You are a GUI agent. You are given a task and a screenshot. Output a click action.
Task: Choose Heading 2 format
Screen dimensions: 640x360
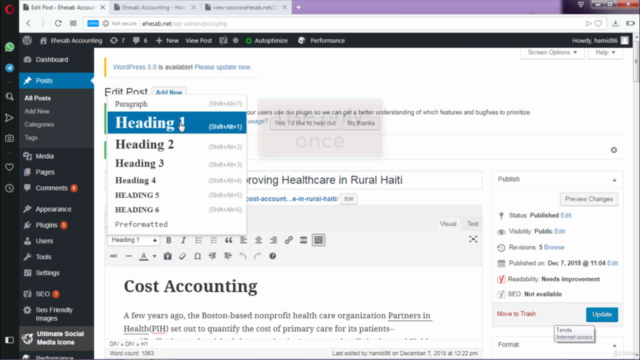point(177,144)
